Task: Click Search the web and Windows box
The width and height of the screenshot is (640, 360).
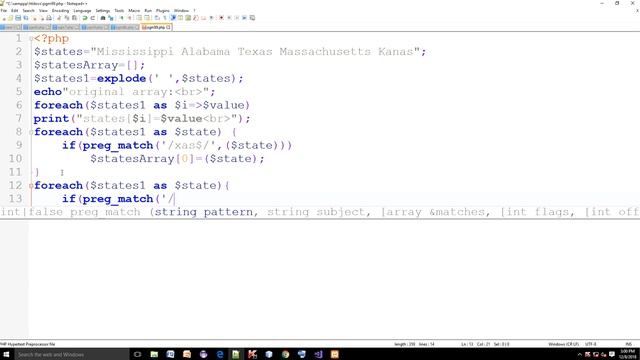Action: click(71, 354)
